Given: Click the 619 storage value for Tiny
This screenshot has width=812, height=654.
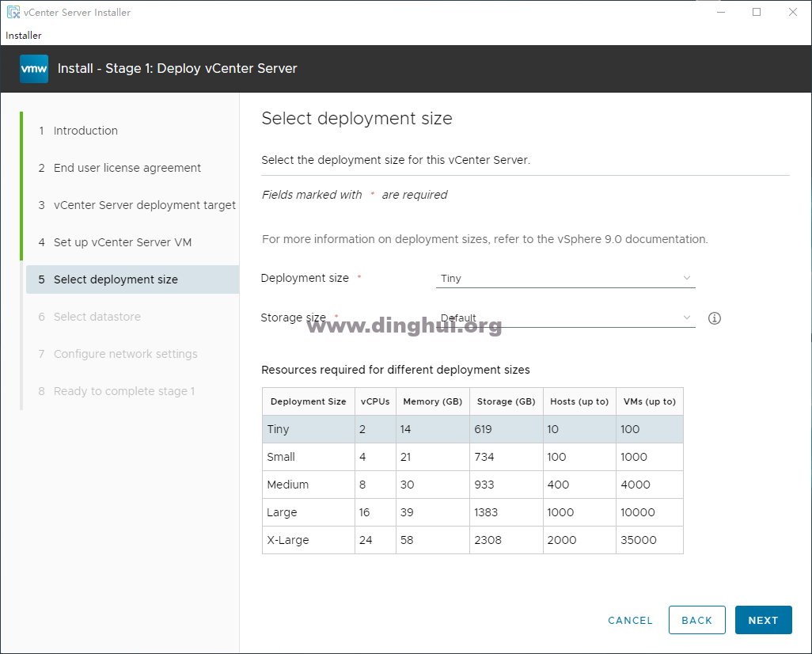Looking at the screenshot, I should click(483, 429).
